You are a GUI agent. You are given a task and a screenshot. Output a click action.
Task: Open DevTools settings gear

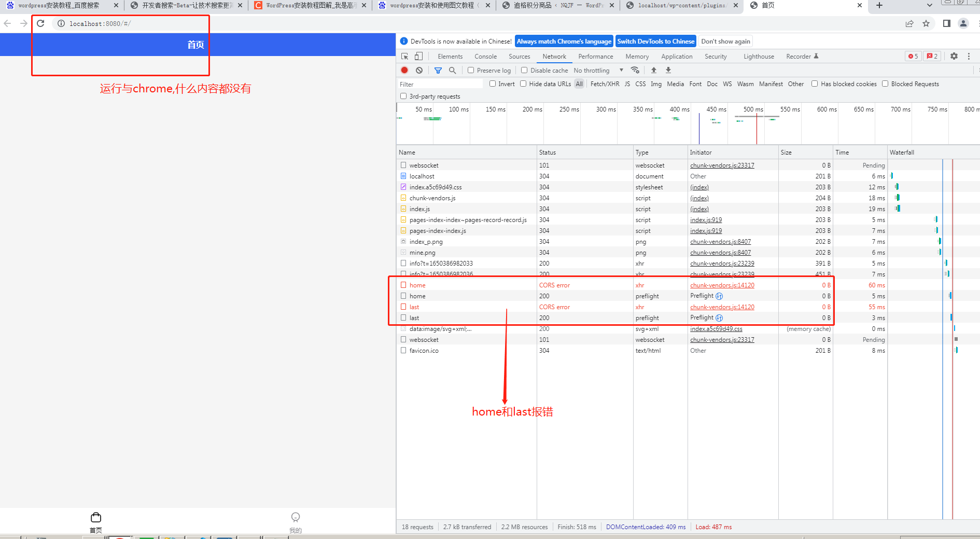[x=954, y=56]
